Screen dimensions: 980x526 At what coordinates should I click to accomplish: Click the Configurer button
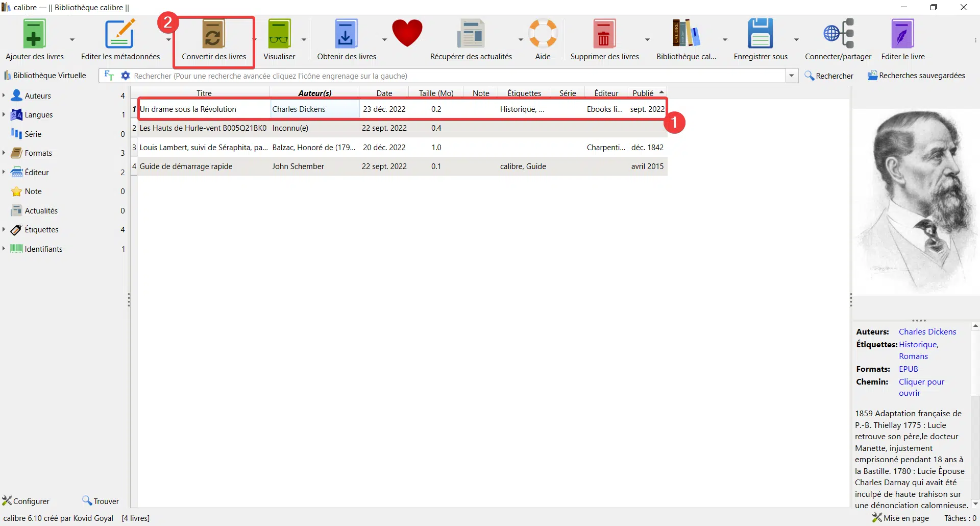coord(26,501)
